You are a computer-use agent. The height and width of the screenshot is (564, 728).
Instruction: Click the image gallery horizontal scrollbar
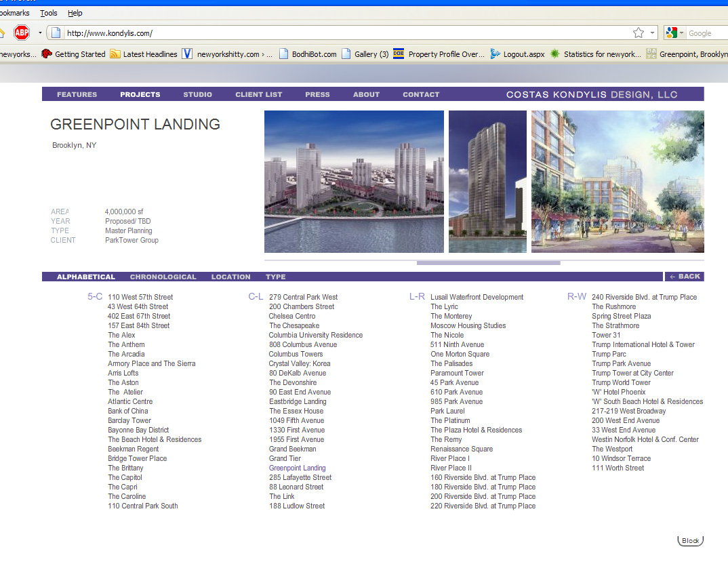[488, 262]
